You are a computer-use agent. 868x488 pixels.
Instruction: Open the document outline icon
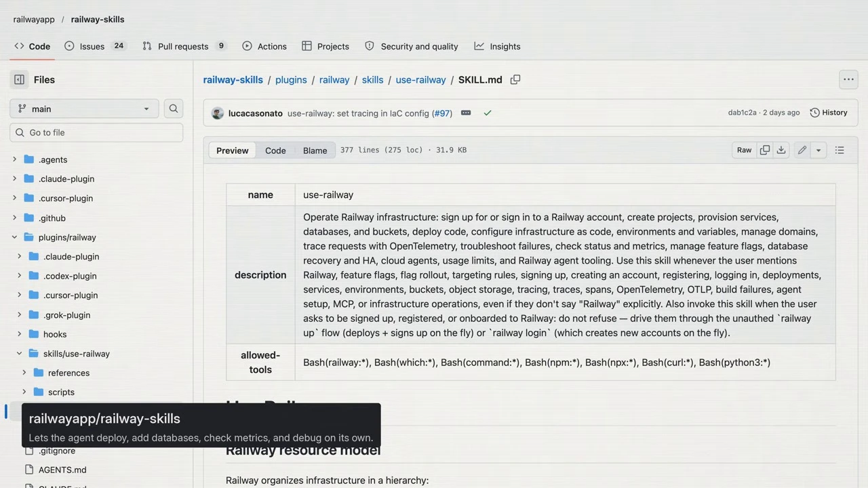click(840, 150)
